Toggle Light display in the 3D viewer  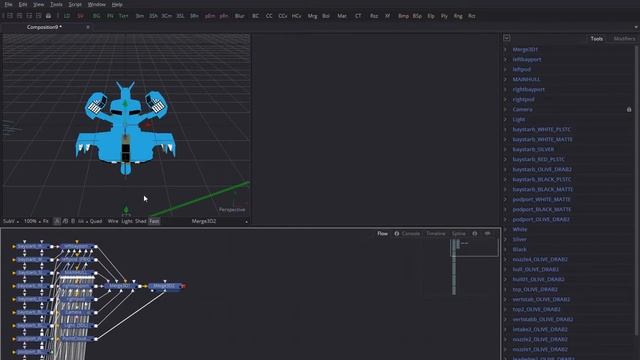click(x=127, y=221)
